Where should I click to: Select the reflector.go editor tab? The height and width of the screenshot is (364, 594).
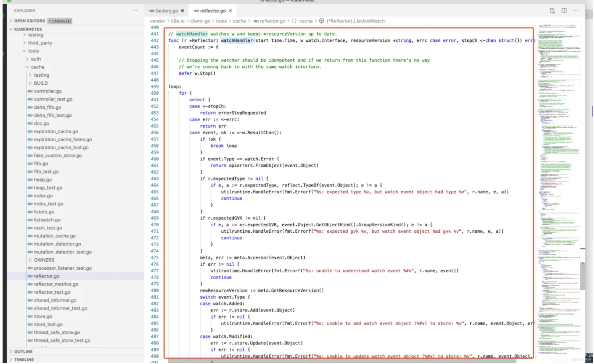[x=213, y=11]
